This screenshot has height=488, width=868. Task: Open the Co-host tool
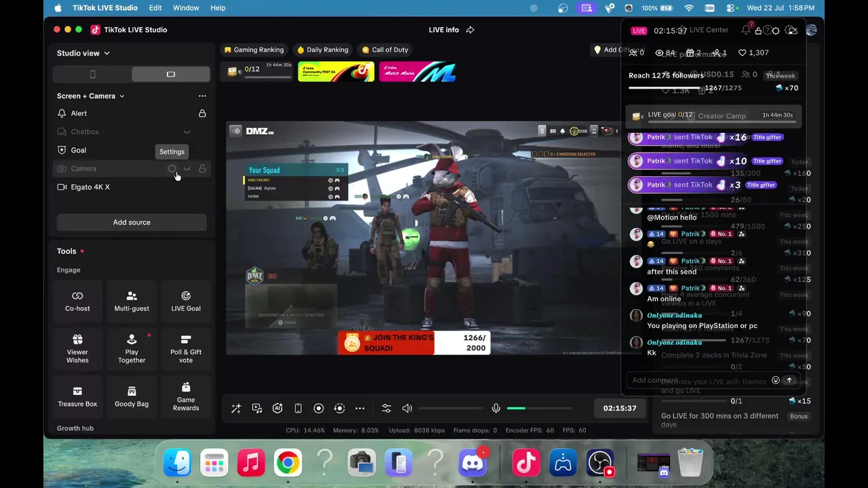77,301
